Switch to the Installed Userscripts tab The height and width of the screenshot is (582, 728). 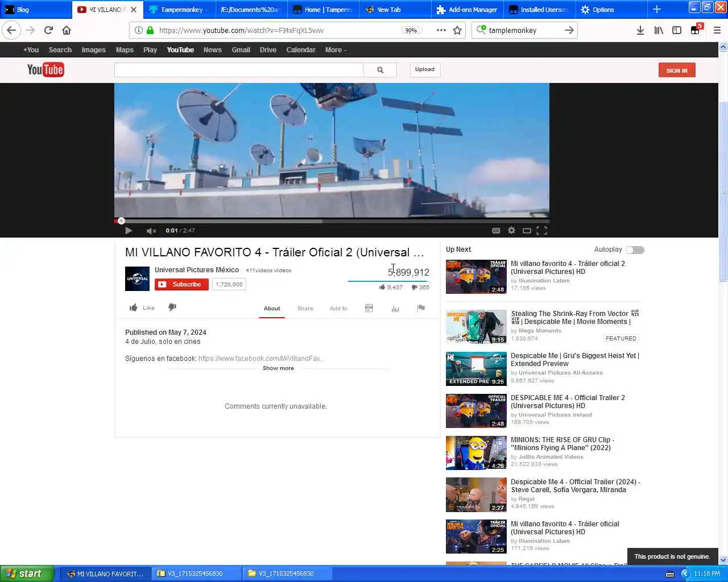[538, 10]
